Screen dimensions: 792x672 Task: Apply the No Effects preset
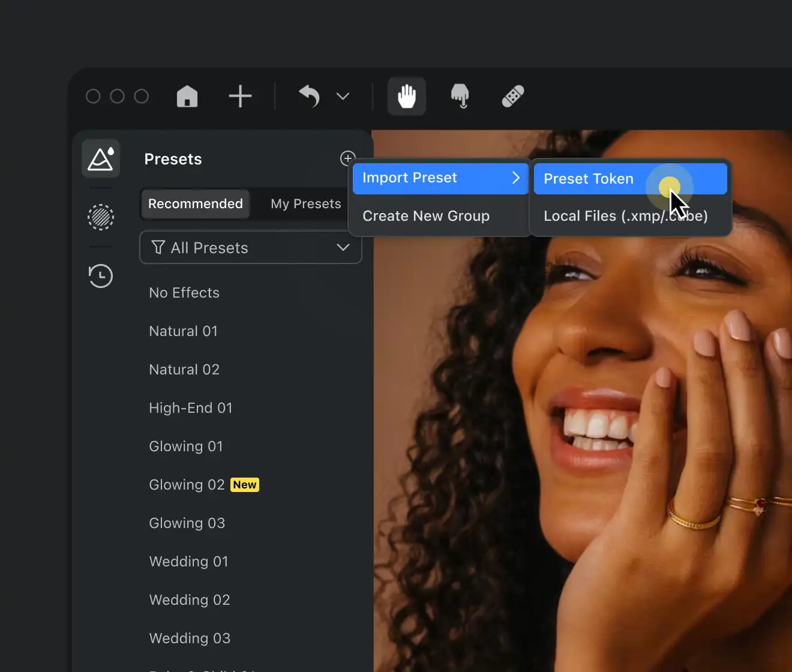[184, 292]
